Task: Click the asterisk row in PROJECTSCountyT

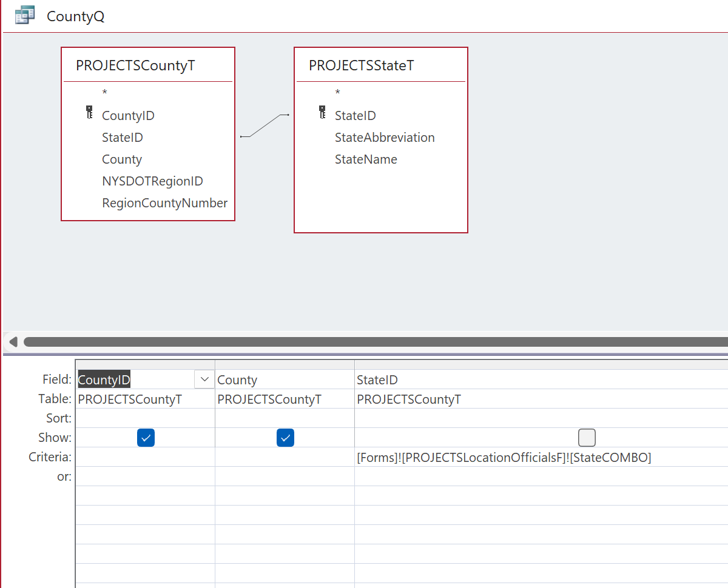Action: click(x=103, y=92)
